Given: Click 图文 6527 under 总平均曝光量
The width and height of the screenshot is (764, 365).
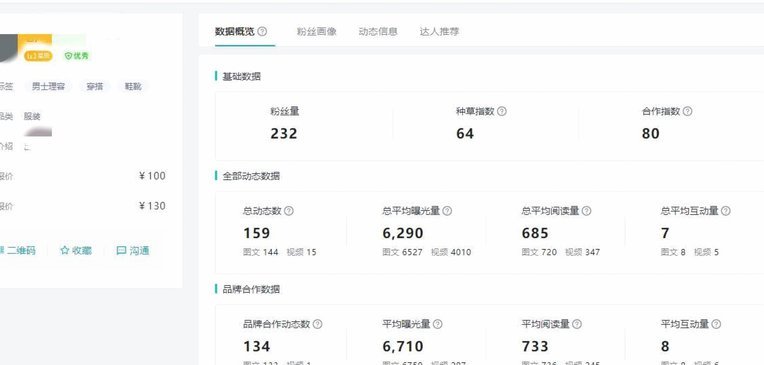Looking at the screenshot, I should tap(402, 252).
